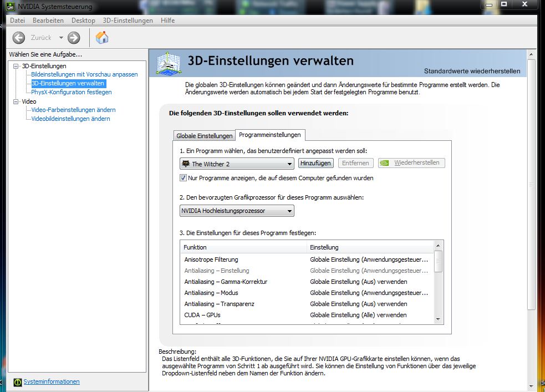545x392 pixels.
Task: Toggle Nur Programme anzeigen checkbox
Action: point(183,178)
